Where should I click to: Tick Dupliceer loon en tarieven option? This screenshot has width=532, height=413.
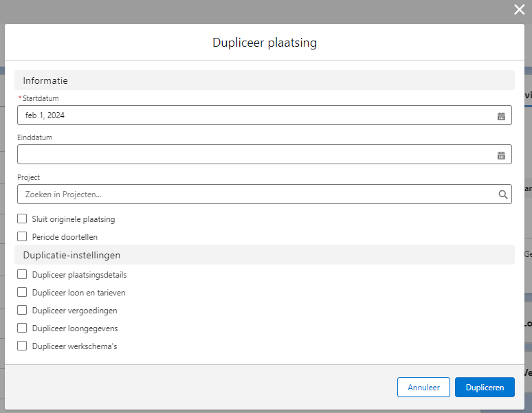[x=22, y=292]
